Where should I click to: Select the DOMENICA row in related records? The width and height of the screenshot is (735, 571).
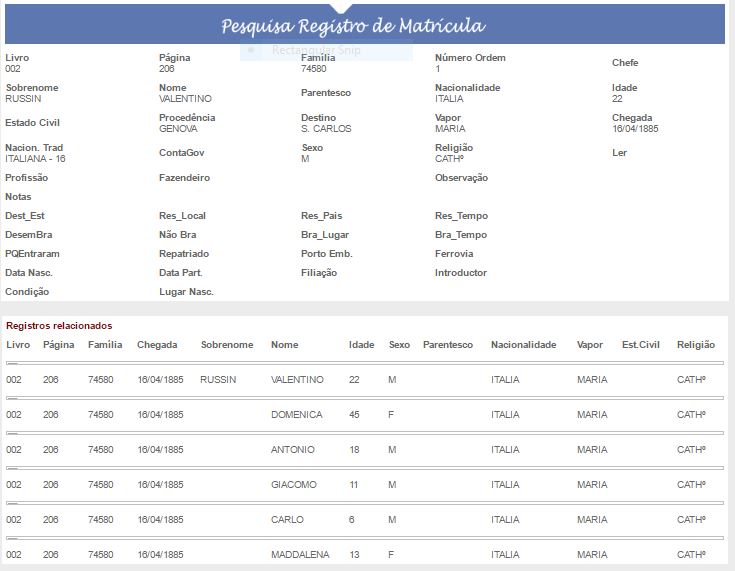pos(296,415)
